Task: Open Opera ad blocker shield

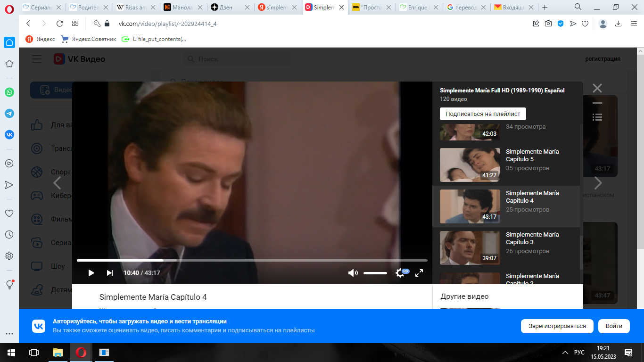Action: 561,24
